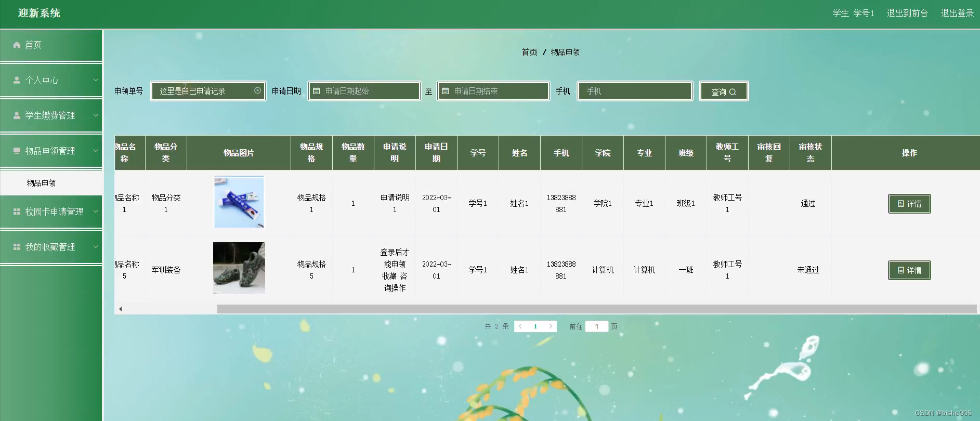
Task: Click 退出到前台 in the top bar
Action: point(907,13)
